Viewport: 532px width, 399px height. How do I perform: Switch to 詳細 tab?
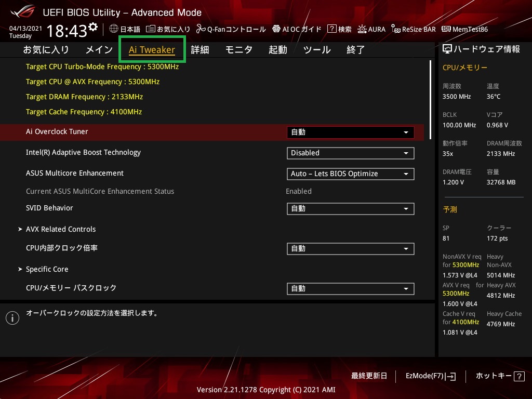pyautogui.click(x=200, y=49)
